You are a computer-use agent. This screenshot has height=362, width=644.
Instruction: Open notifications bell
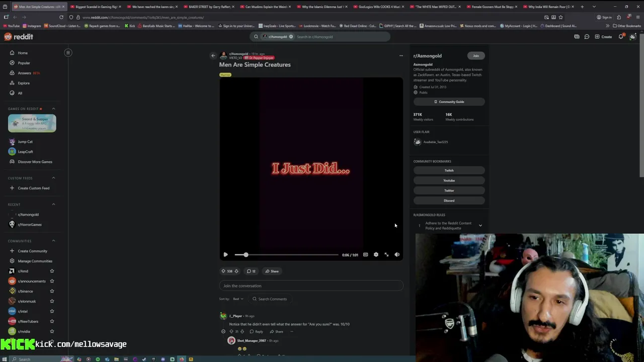pos(621,37)
